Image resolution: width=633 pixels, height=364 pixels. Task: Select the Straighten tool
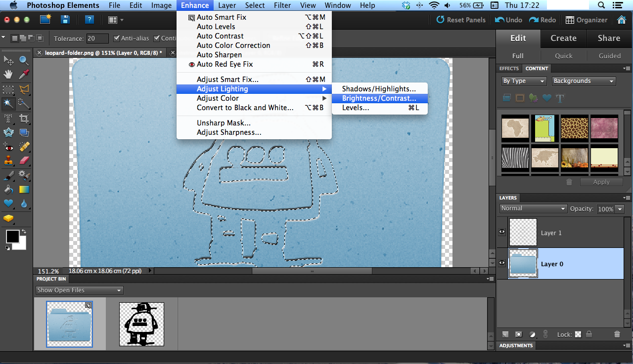pyautogui.click(x=24, y=132)
